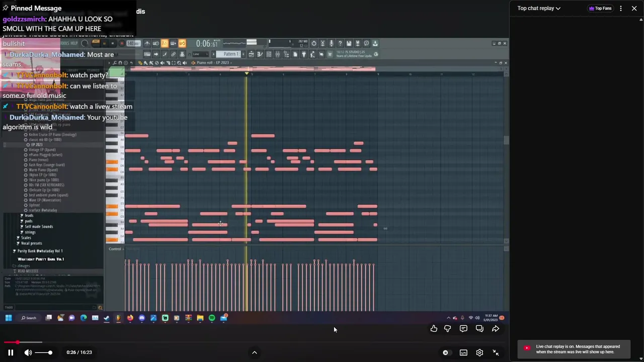Click the typing keyboard to piano icon

click(147, 54)
